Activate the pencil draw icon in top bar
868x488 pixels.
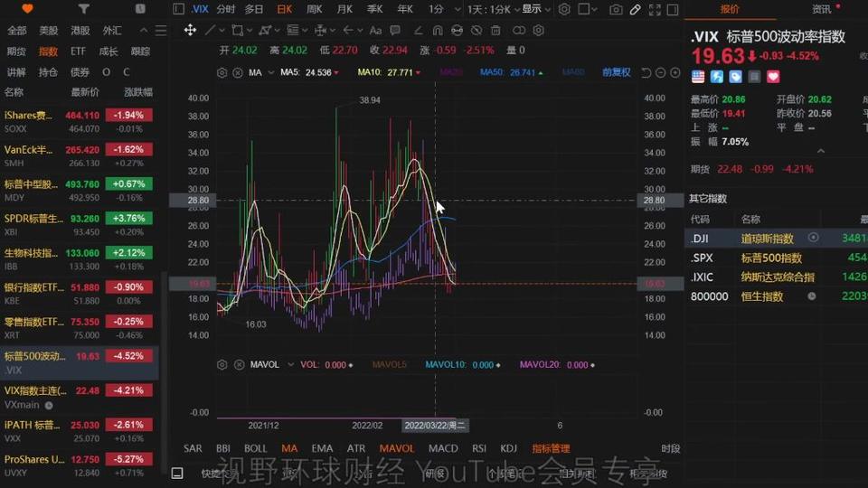(x=635, y=9)
